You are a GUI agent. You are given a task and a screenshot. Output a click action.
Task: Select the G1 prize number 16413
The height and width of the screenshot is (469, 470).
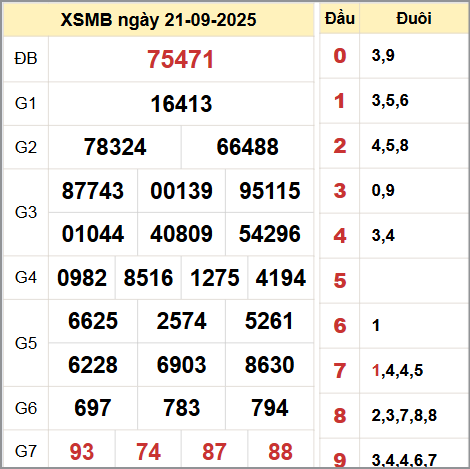181,104
